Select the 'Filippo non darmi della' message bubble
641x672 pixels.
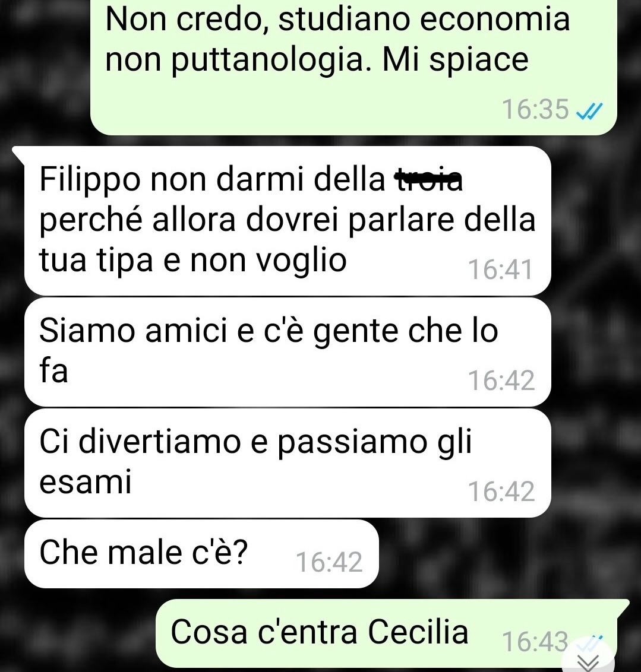click(x=288, y=221)
